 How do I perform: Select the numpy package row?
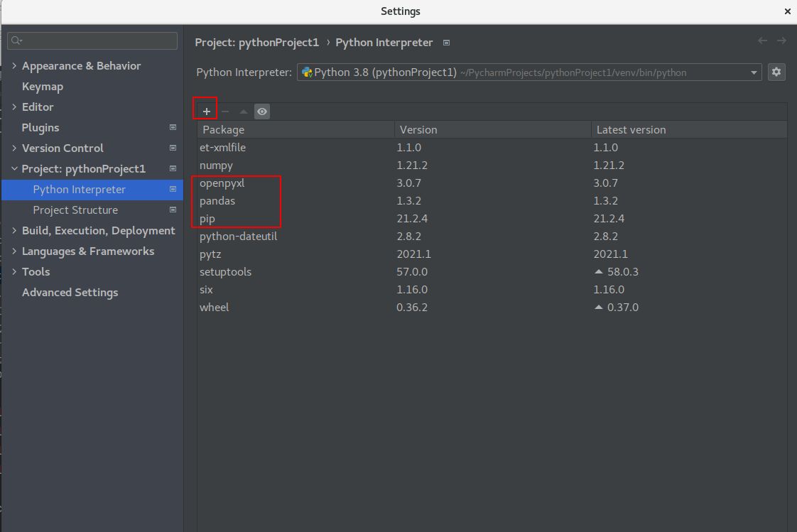tap(492, 165)
